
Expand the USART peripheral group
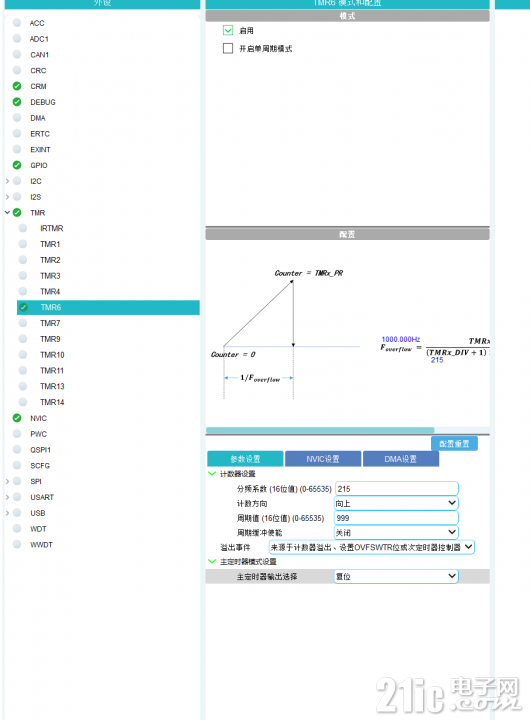point(7,497)
